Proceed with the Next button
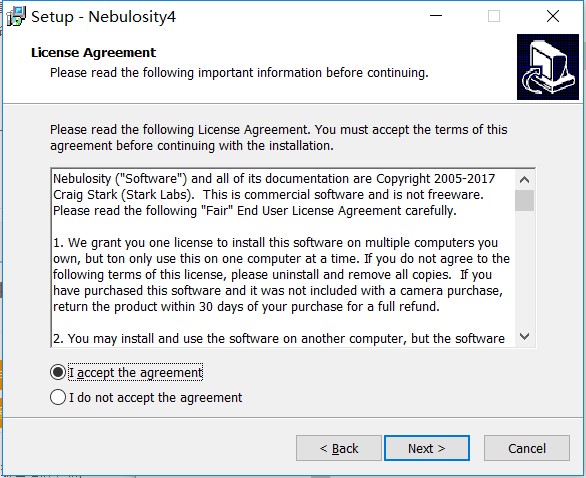 [427, 448]
